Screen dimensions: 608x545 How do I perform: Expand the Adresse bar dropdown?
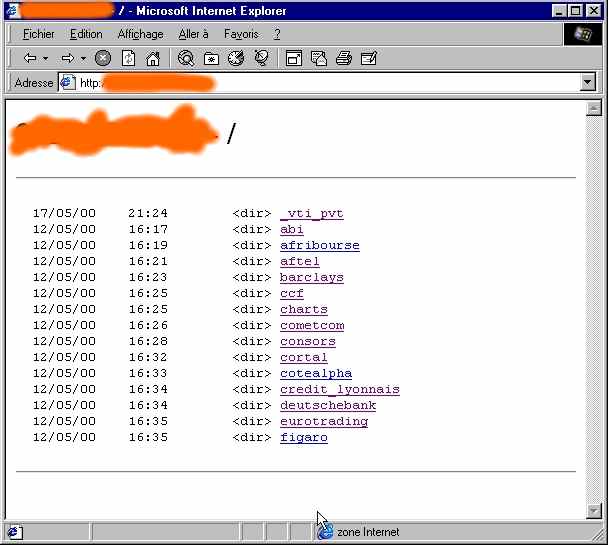[x=588, y=82]
